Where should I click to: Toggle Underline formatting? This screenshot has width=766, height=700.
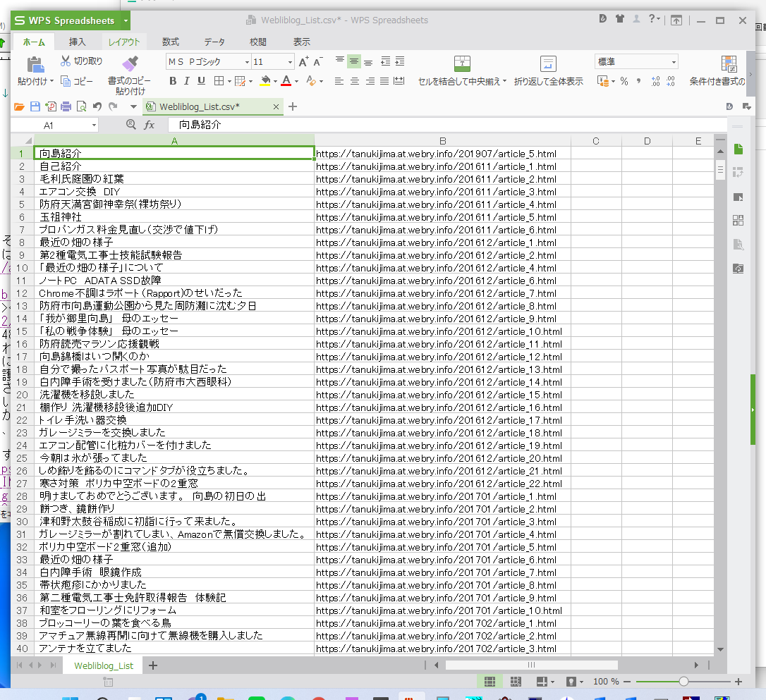coord(201,81)
